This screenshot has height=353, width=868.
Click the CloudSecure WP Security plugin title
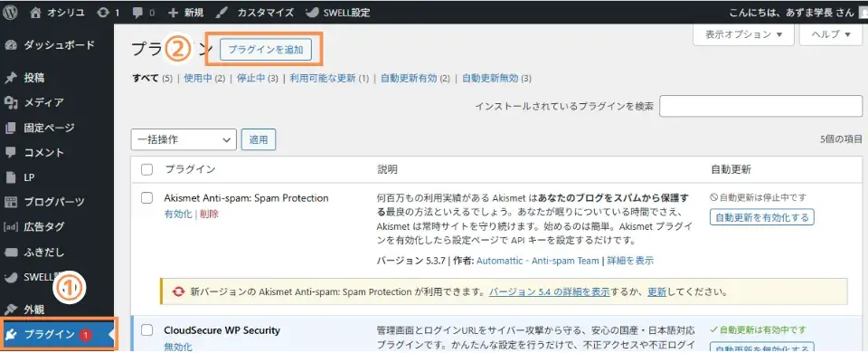tap(222, 330)
